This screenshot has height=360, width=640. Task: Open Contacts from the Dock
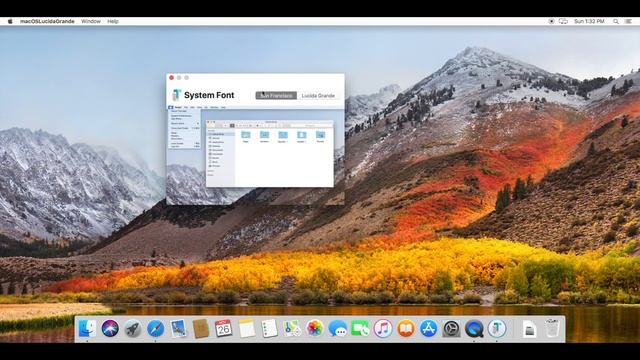tap(201, 328)
